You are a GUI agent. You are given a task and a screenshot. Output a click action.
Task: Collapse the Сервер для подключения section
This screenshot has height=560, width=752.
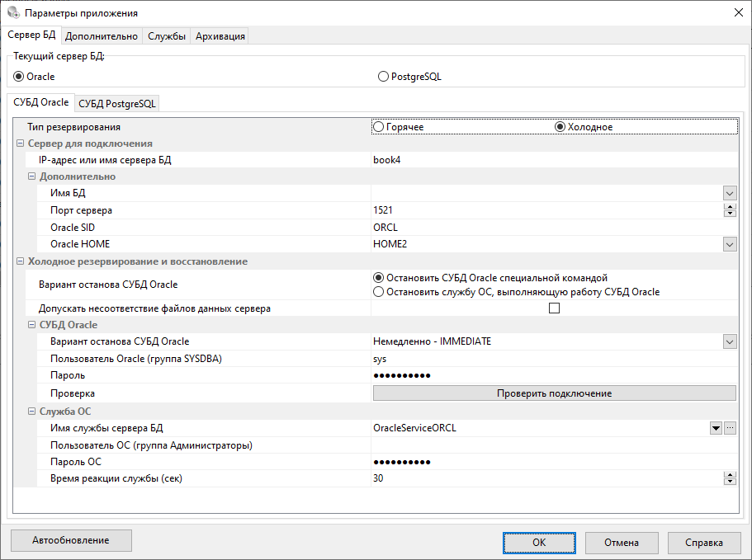[x=20, y=144]
